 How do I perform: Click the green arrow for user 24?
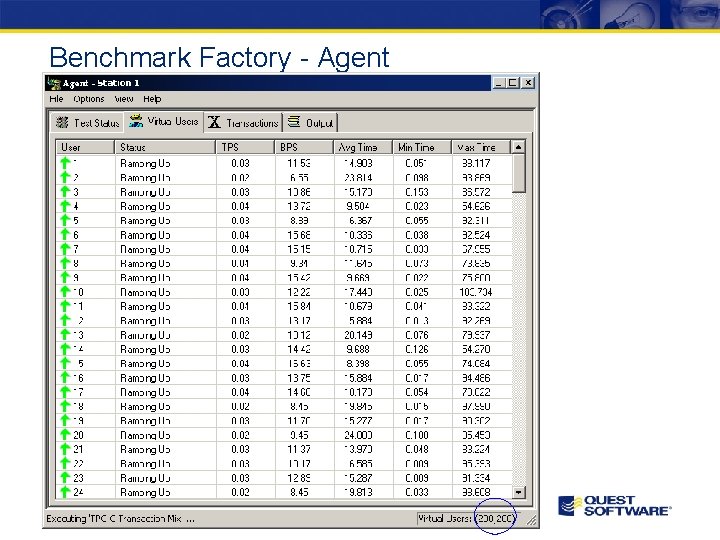[65, 492]
